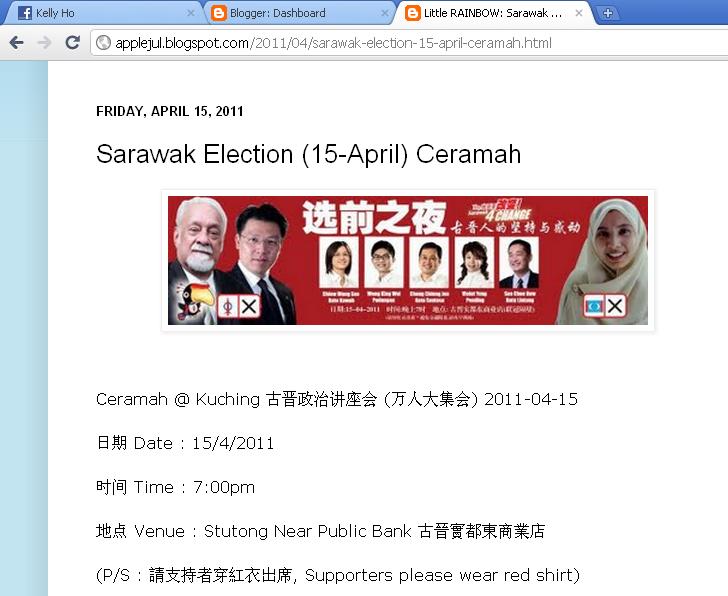Click the URL address bar field
The width and height of the screenshot is (728, 596).
point(410,43)
